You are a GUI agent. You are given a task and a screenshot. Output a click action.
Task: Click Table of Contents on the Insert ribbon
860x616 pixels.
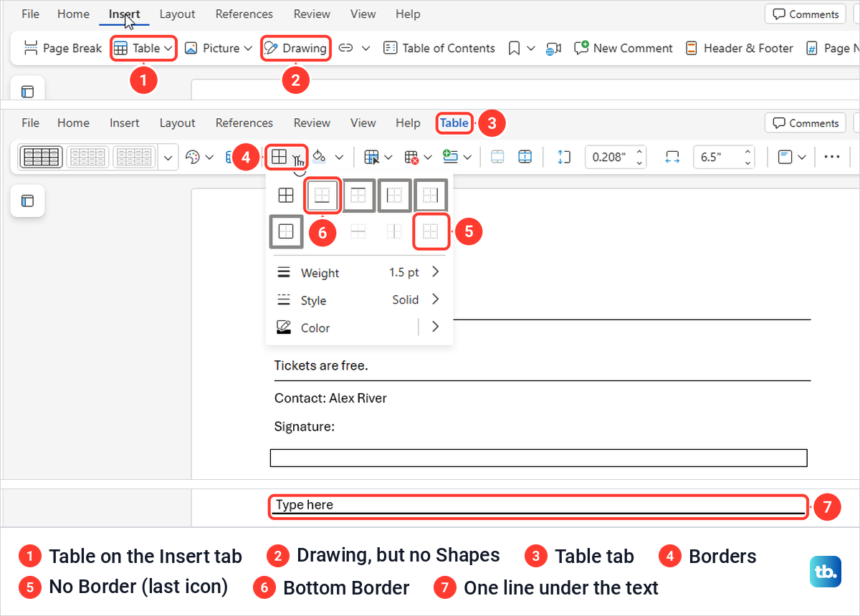pos(439,48)
